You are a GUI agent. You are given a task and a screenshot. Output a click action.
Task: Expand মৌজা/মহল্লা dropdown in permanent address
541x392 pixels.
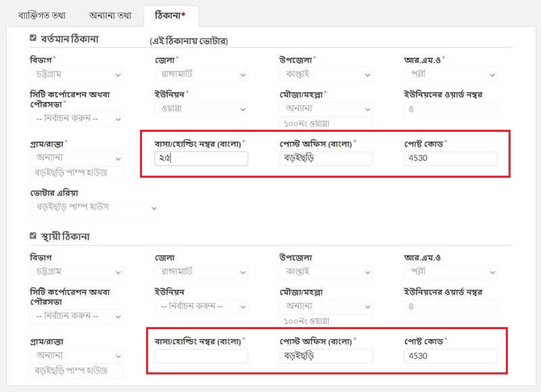[x=326, y=306]
